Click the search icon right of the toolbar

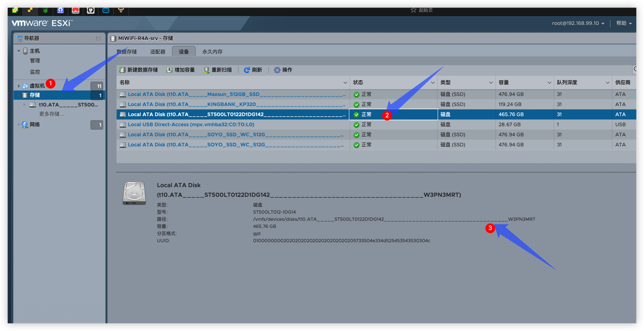(635, 69)
